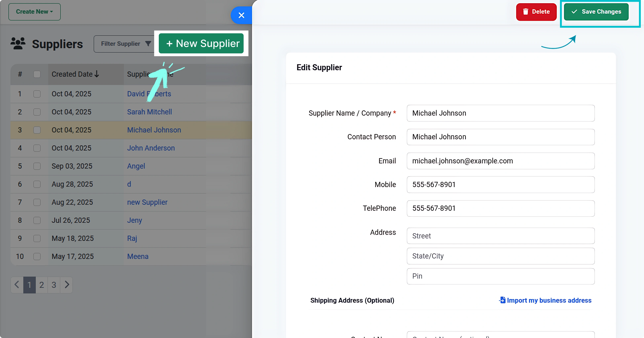Click the trash icon in the Delete button
The width and height of the screenshot is (644, 338).
coord(526,11)
